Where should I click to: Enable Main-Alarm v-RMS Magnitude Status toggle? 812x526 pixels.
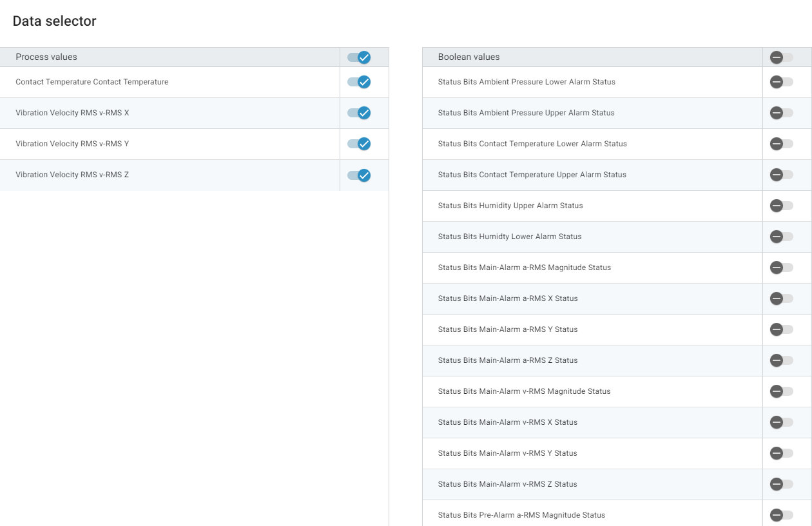[781, 391]
